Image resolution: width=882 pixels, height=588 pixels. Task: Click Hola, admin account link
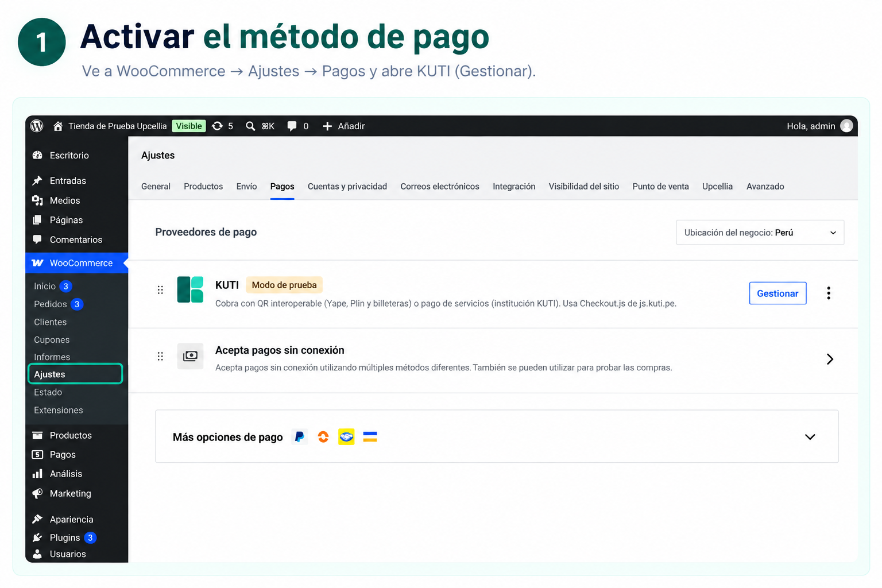point(811,126)
